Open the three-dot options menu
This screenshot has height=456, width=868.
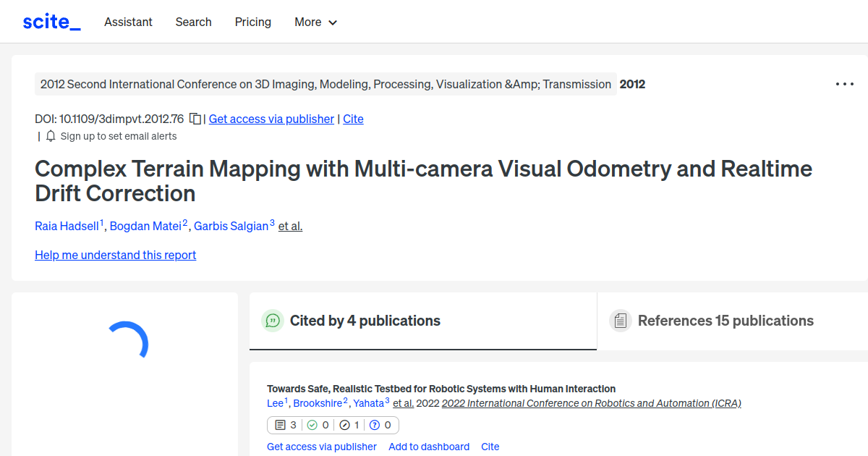(844, 84)
